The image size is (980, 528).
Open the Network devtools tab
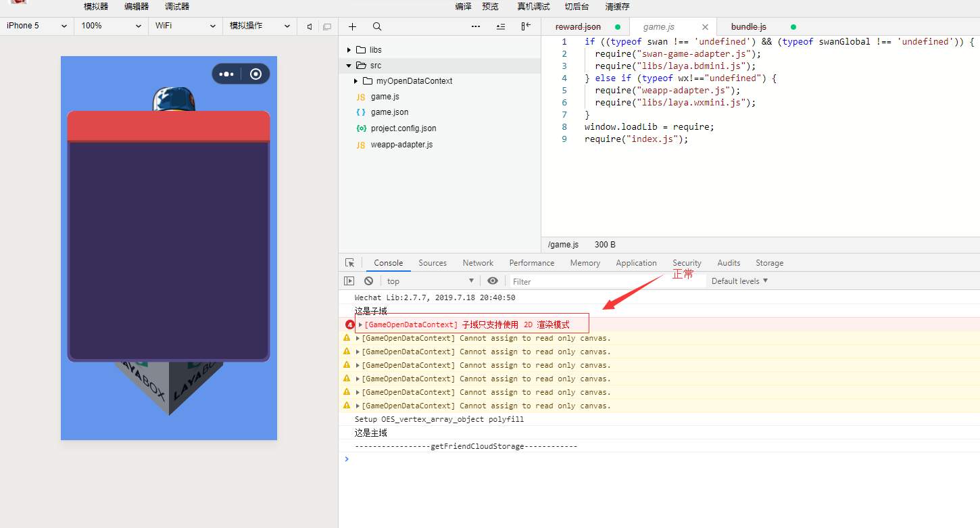click(x=478, y=263)
